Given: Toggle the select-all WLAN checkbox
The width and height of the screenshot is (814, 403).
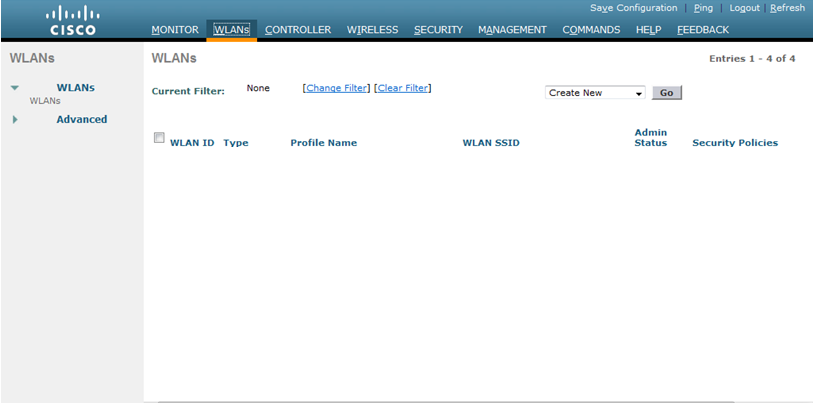Looking at the screenshot, I should [159, 138].
